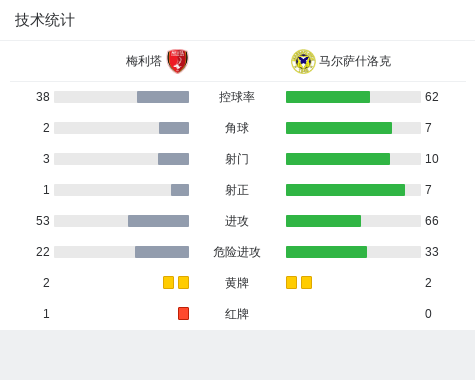Click the green 控球率 bar for 马尔萨什洛克
Image resolution: width=475 pixels, height=380 pixels.
328,97
